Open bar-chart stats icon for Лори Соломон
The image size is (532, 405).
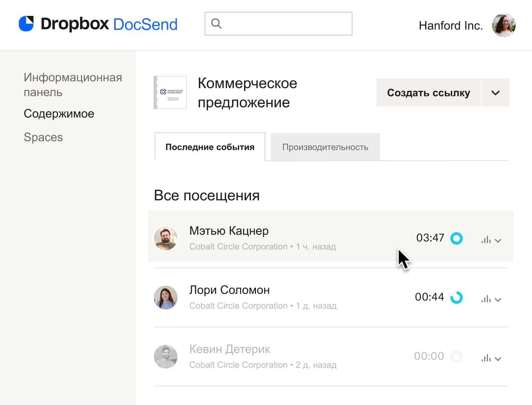pos(486,299)
